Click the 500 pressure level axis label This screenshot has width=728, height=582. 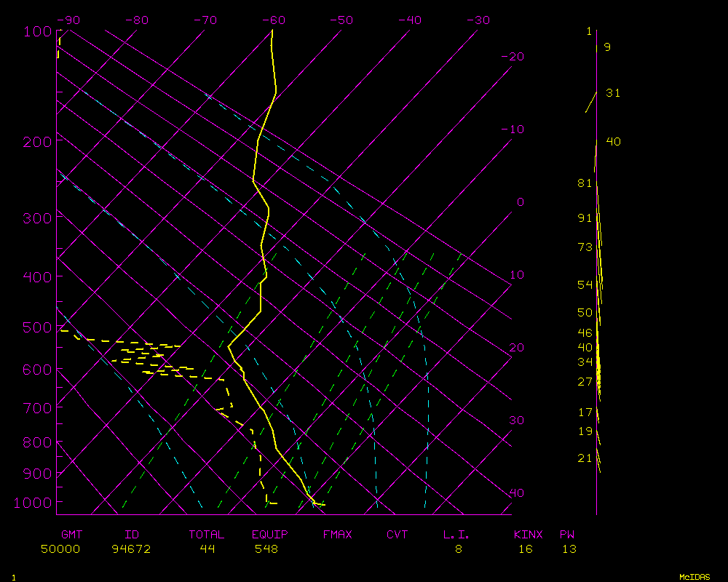pos(36,328)
